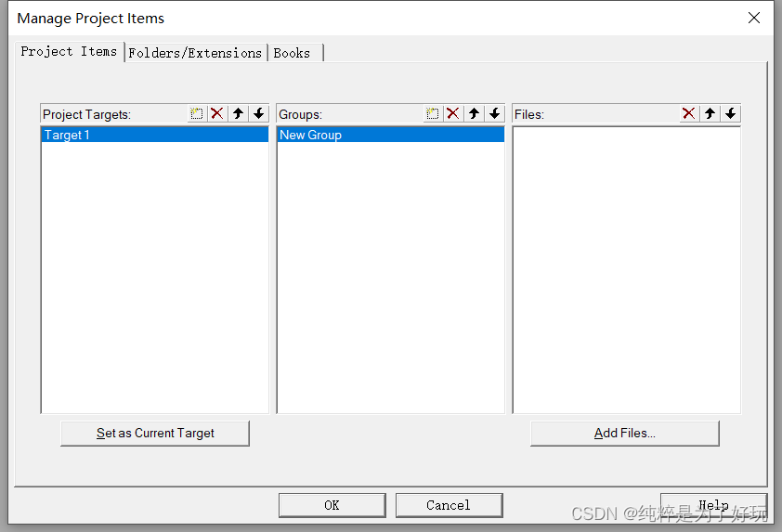The width and height of the screenshot is (782, 532).
Task: Click the Add Files... button
Action: tap(624, 433)
